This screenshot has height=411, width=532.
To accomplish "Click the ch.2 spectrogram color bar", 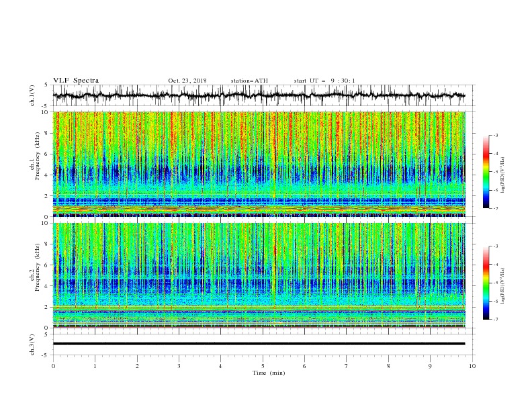I will [486, 283].
